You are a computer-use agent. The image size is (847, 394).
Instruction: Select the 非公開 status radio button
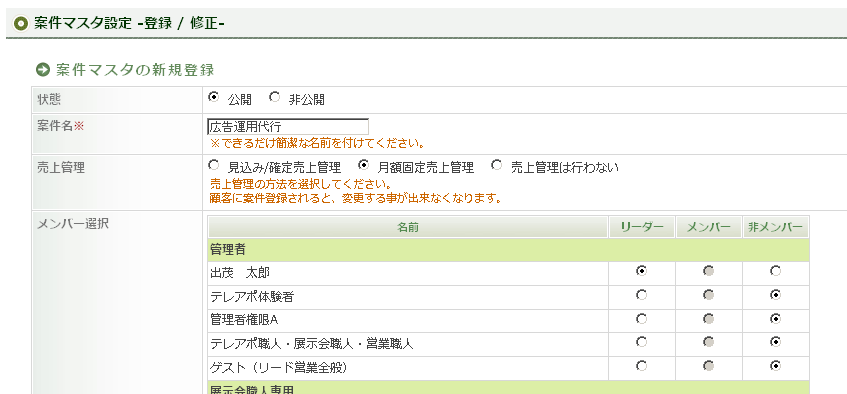(x=275, y=97)
